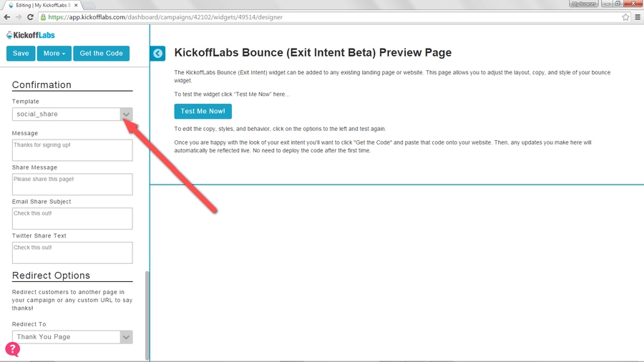Open the browser hamburger menu
Screen dimensions: 644x362
click(x=638, y=17)
